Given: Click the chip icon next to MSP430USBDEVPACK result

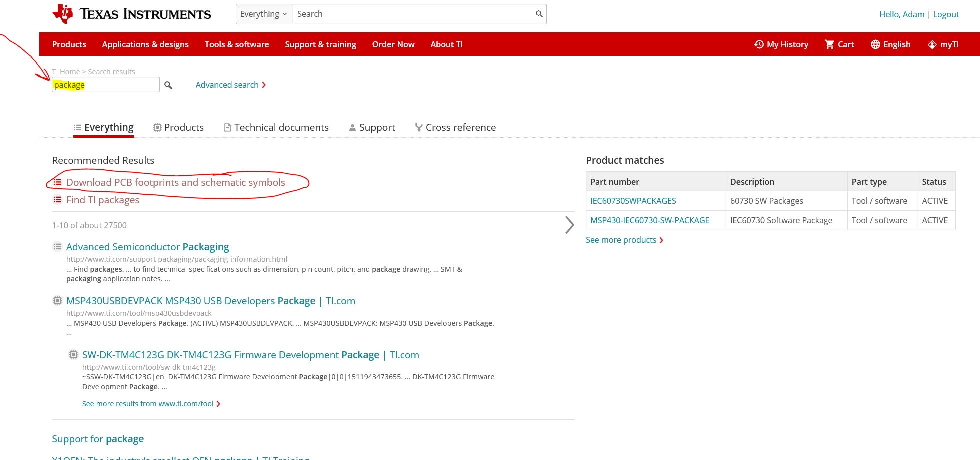Looking at the screenshot, I should [58, 301].
